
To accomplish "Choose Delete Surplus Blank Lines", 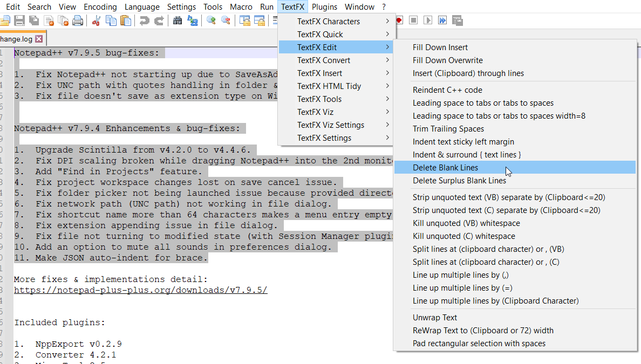I will 515,181.
